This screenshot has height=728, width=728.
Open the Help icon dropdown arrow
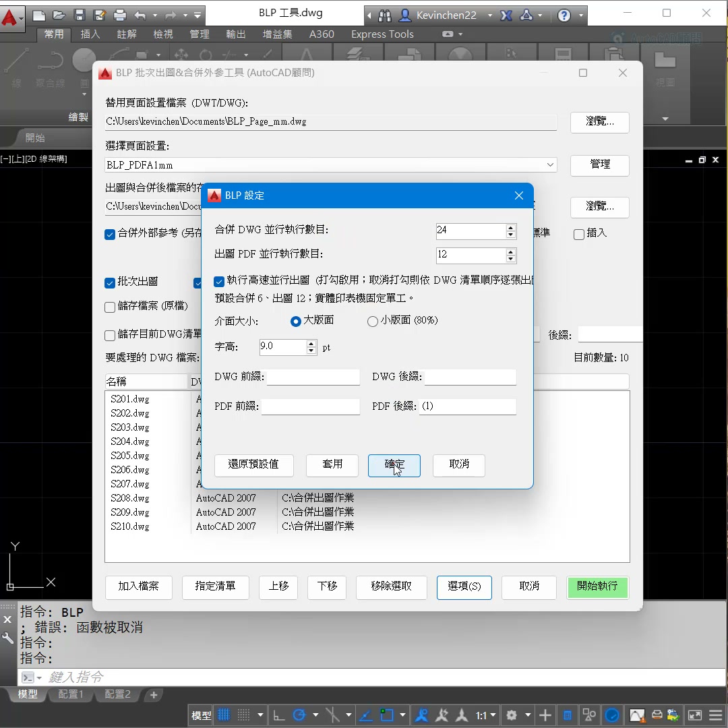[581, 16]
